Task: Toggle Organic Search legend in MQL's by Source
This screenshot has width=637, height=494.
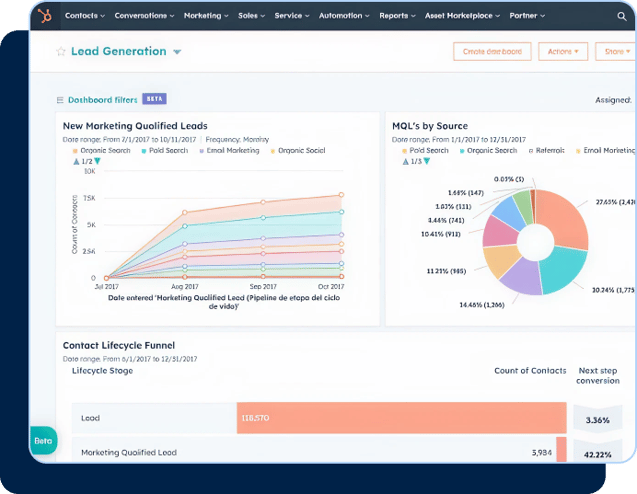Action: tap(488, 151)
